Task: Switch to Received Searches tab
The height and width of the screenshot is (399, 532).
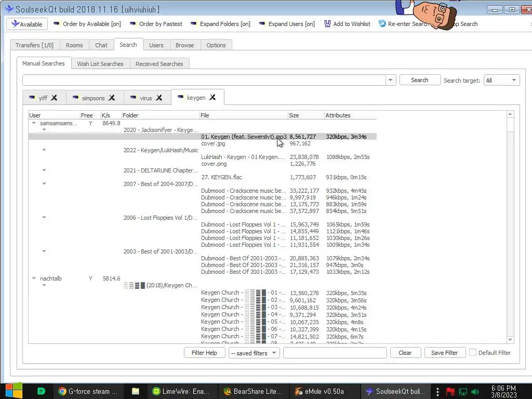Action: (159, 64)
